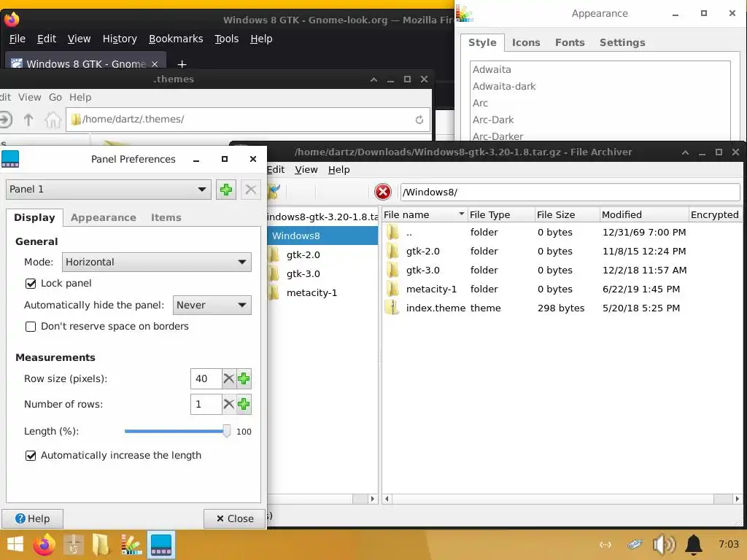
Task: Sort by Modified column header
Action: tap(644, 215)
